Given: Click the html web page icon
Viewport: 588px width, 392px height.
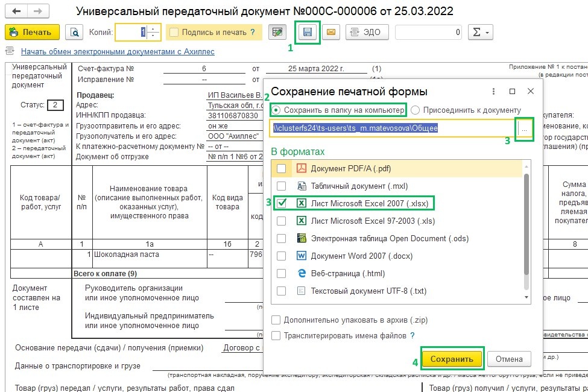Looking at the screenshot, I should [x=302, y=273].
